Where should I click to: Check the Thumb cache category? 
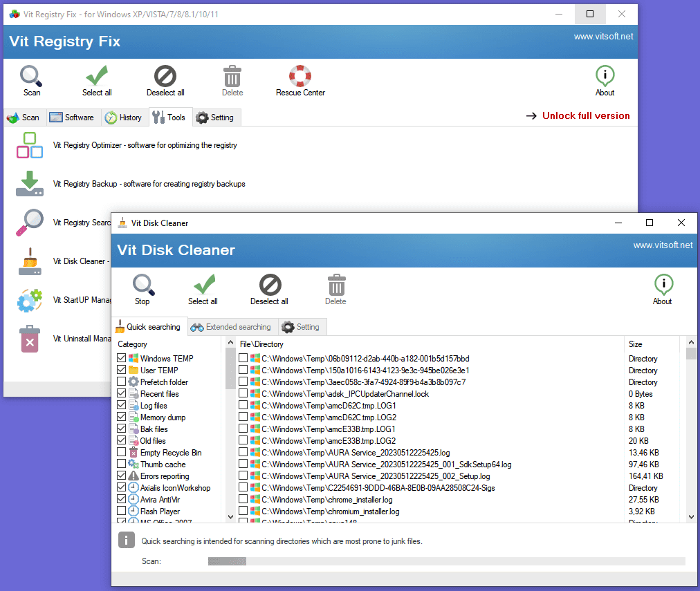(x=122, y=464)
